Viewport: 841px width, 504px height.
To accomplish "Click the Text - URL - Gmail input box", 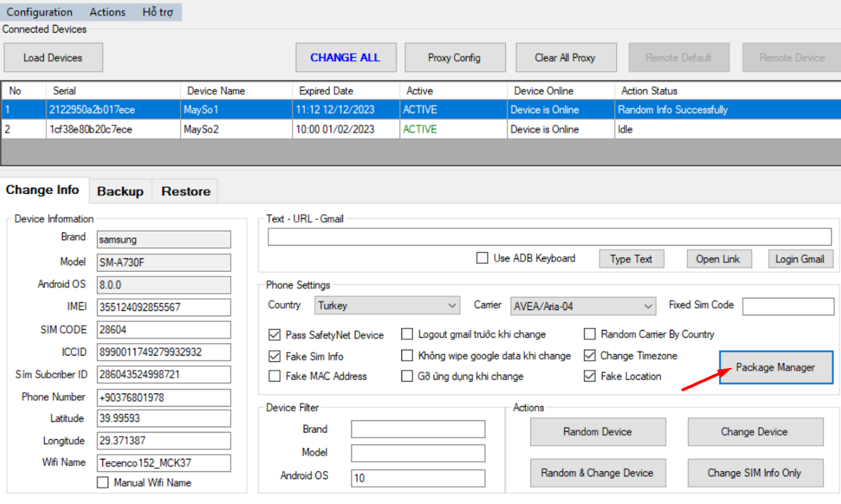I will tap(549, 237).
